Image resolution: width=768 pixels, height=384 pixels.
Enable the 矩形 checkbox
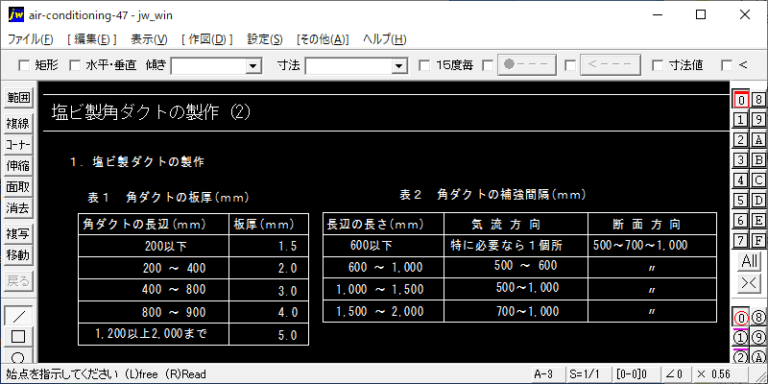point(24,65)
